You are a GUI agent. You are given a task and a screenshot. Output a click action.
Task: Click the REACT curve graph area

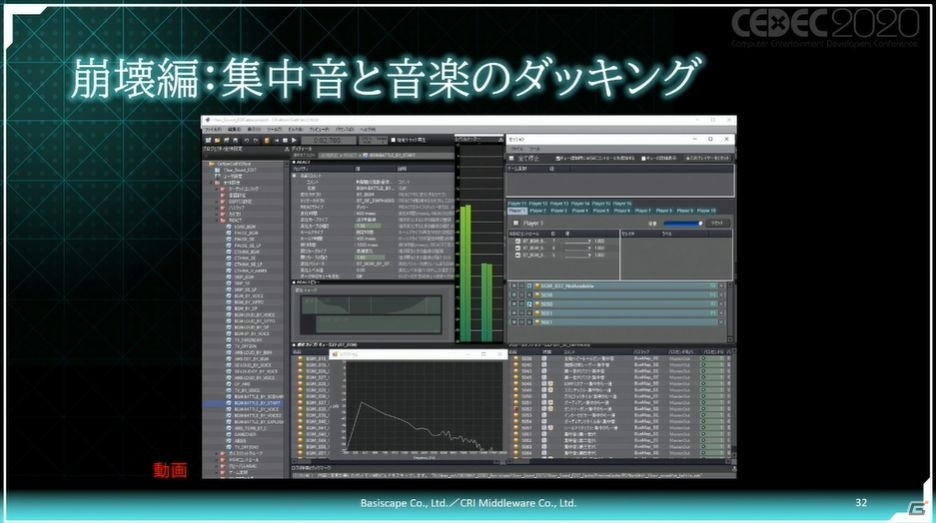[x=372, y=314]
